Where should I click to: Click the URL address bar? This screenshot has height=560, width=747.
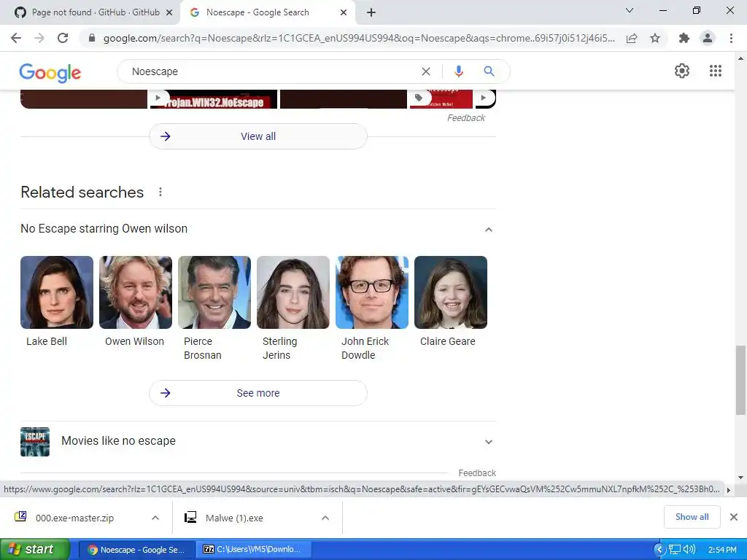point(358,38)
